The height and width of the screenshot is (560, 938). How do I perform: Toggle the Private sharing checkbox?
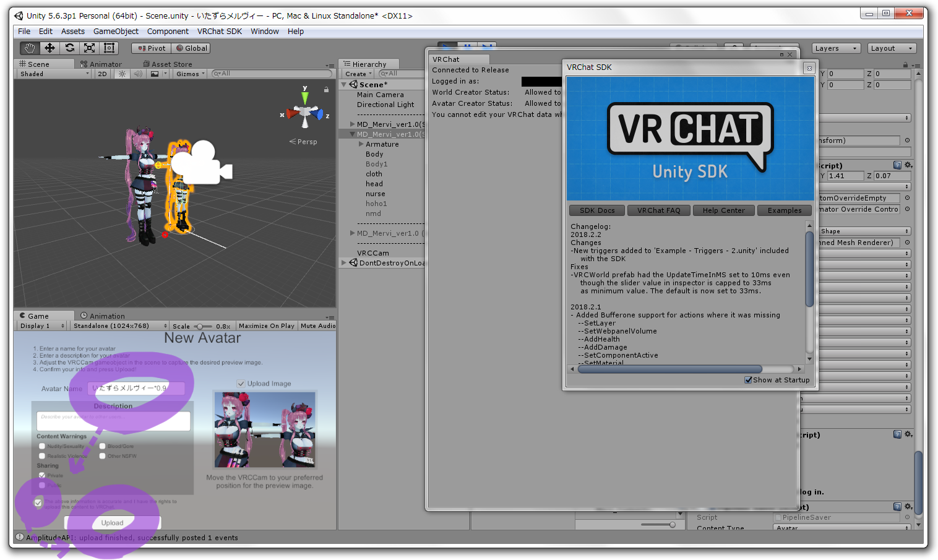point(42,475)
